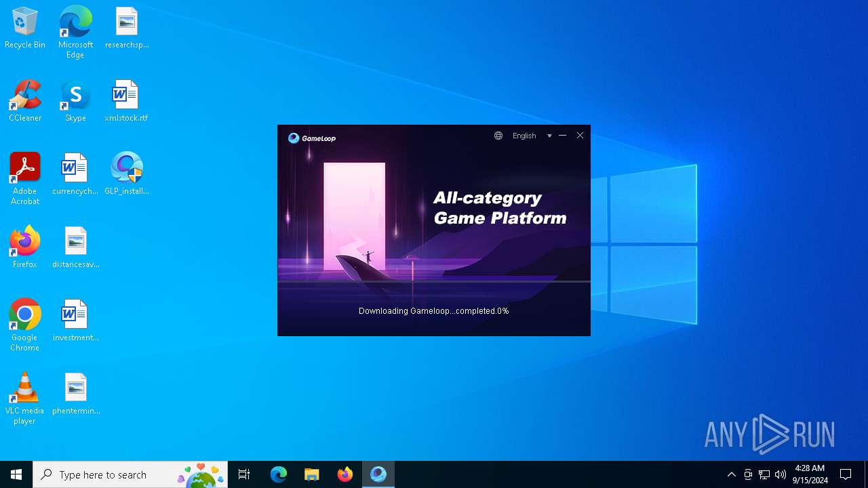Select the GLP_install... installer icon
The width and height of the screenshot is (868, 488).
click(127, 175)
